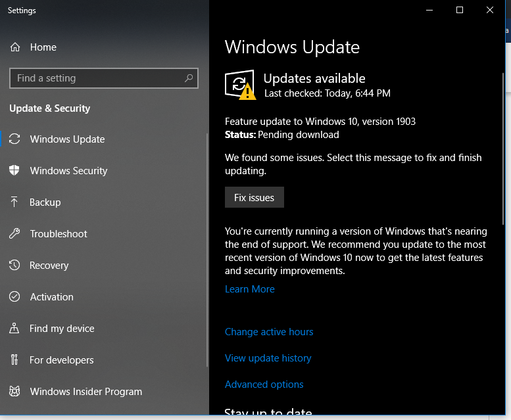Open the Learn More link
Screen dimensions: 511x420
[x=250, y=289]
